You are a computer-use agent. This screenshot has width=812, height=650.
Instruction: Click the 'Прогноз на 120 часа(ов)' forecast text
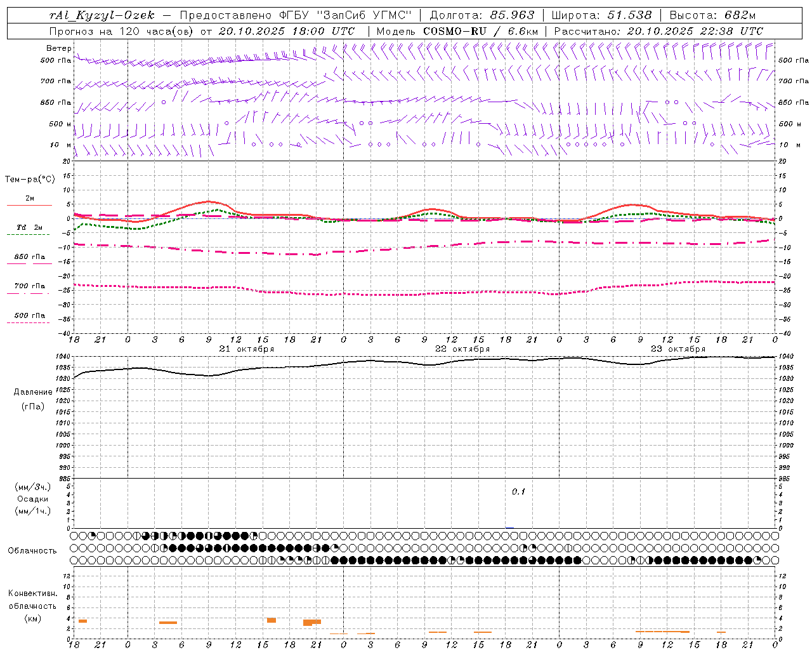pos(122,31)
